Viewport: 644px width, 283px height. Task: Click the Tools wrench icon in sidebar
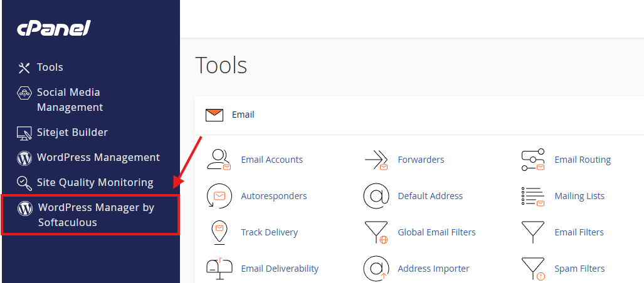tap(24, 68)
